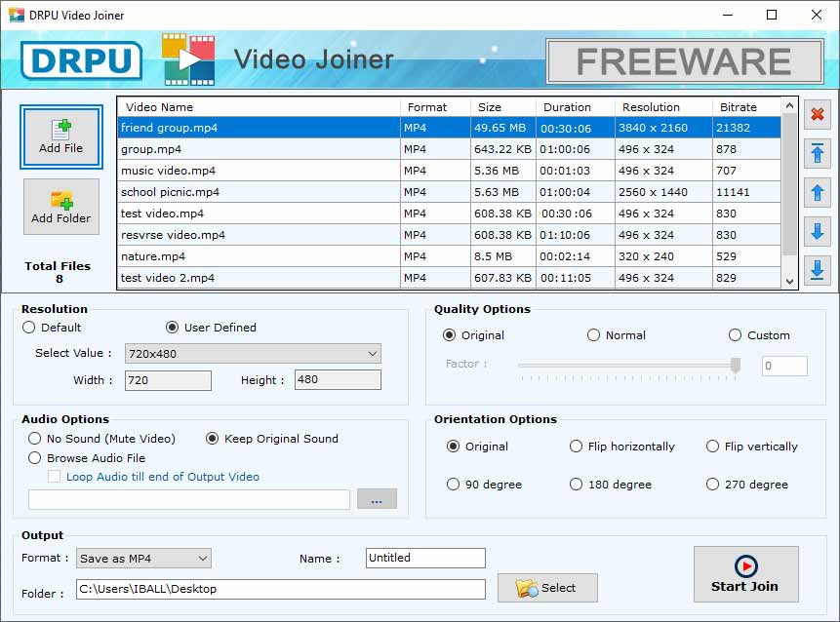
Task: Move selected video down one position
Action: tap(817, 232)
